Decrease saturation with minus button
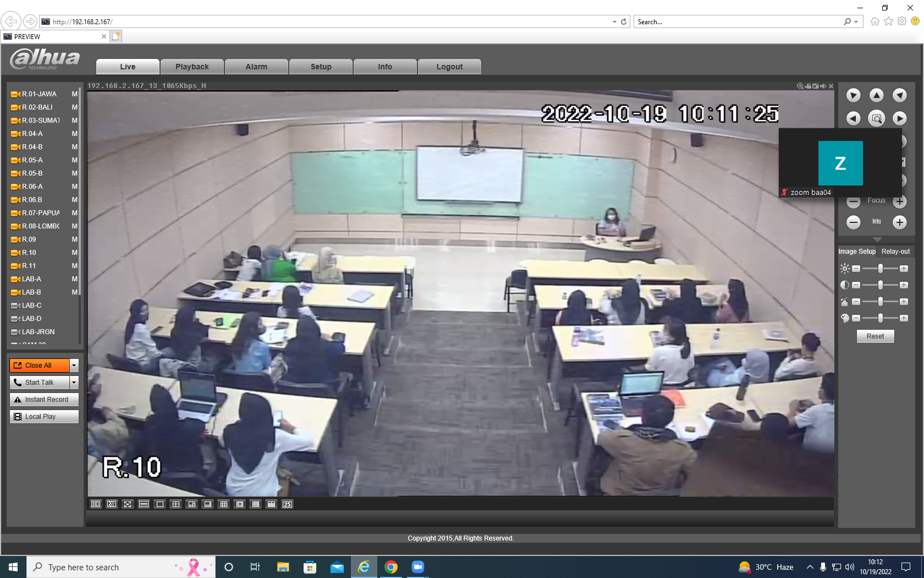The width and height of the screenshot is (924, 578). click(856, 318)
